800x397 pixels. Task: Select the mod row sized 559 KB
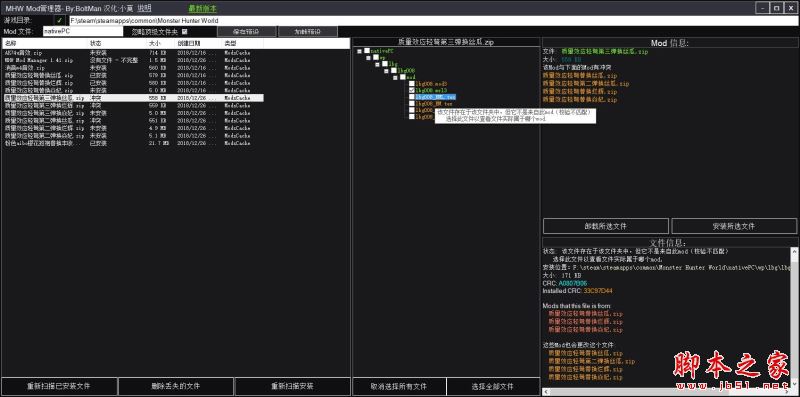(133, 105)
